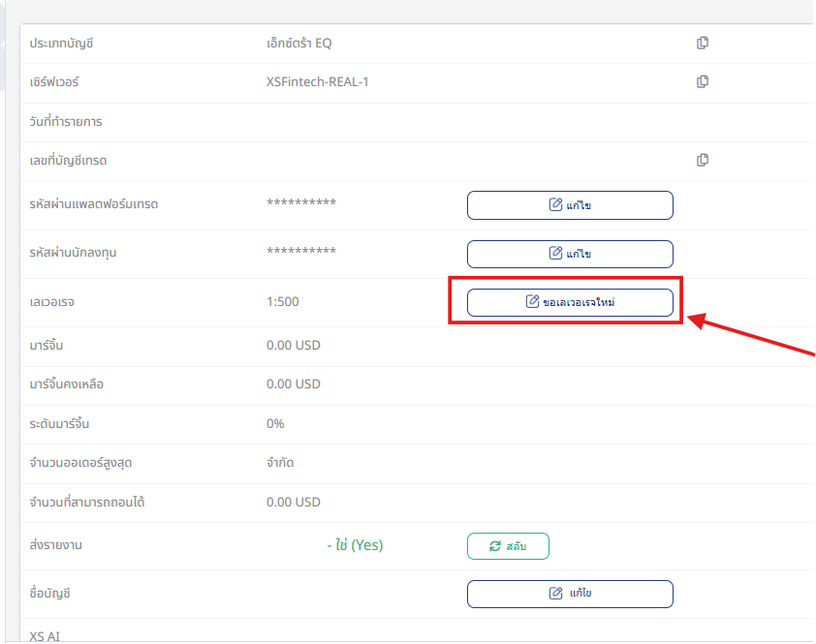Click the มาร์จิ้นคงเหลือ 0.00 USD value
The width and height of the screenshot is (816, 644).
[294, 384]
